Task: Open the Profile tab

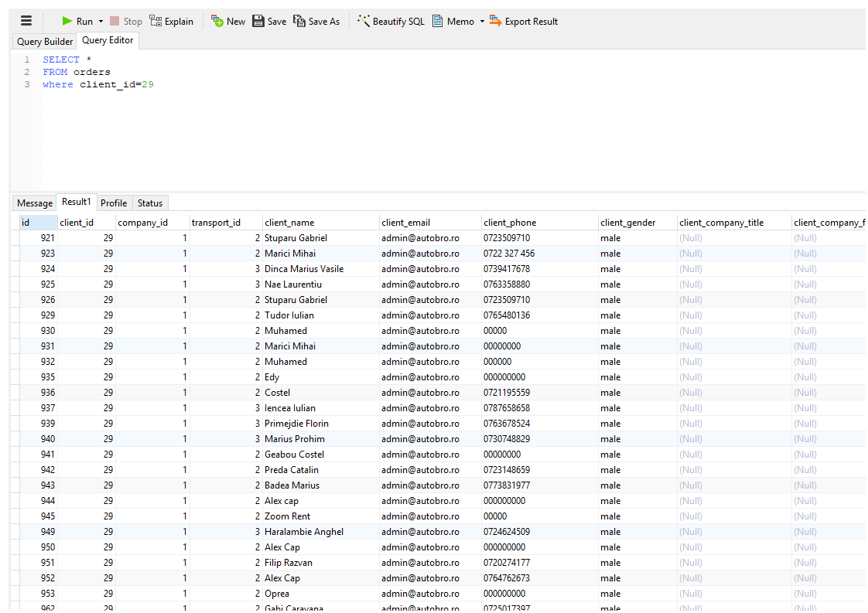Action: tap(114, 203)
